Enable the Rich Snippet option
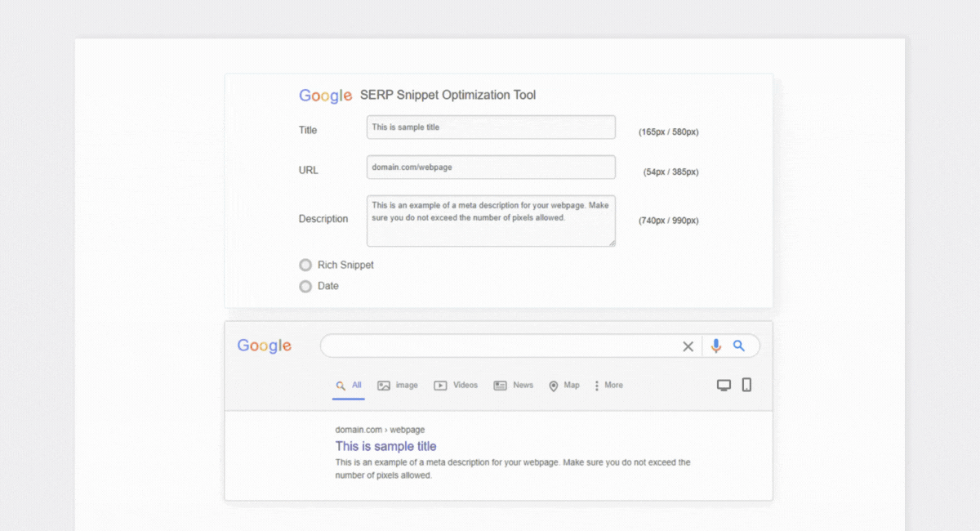Viewport: 980px width, 531px height. 305,265
